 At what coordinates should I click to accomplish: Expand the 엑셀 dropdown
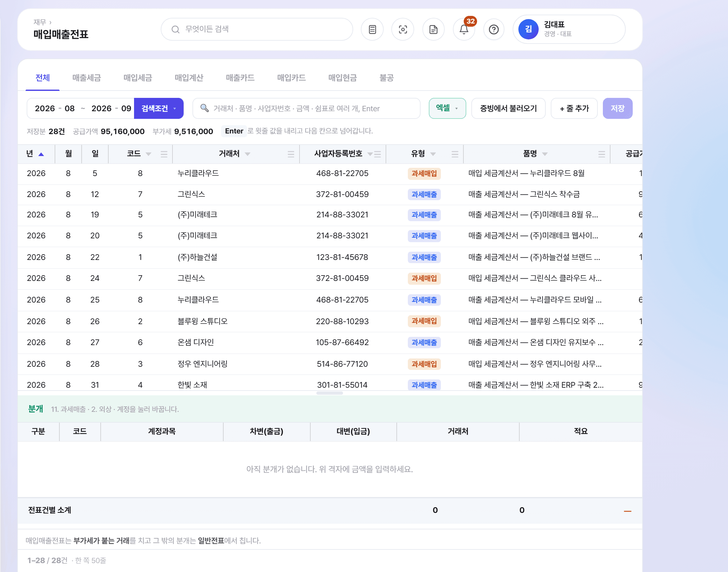[447, 108]
